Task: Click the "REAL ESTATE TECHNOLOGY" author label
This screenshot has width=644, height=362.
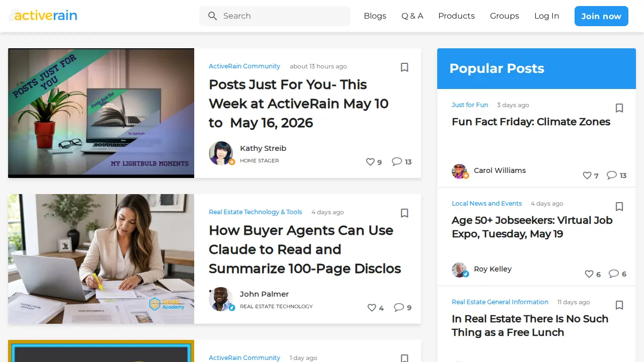Action: 276,307
